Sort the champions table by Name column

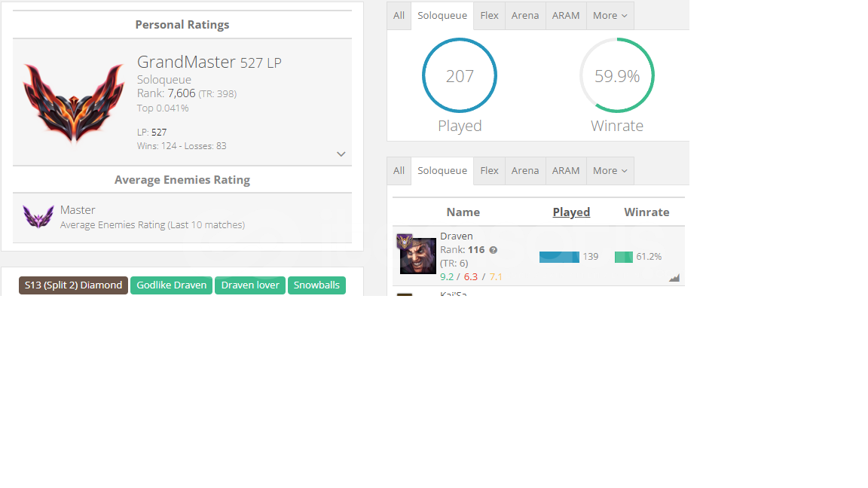pyautogui.click(x=463, y=212)
